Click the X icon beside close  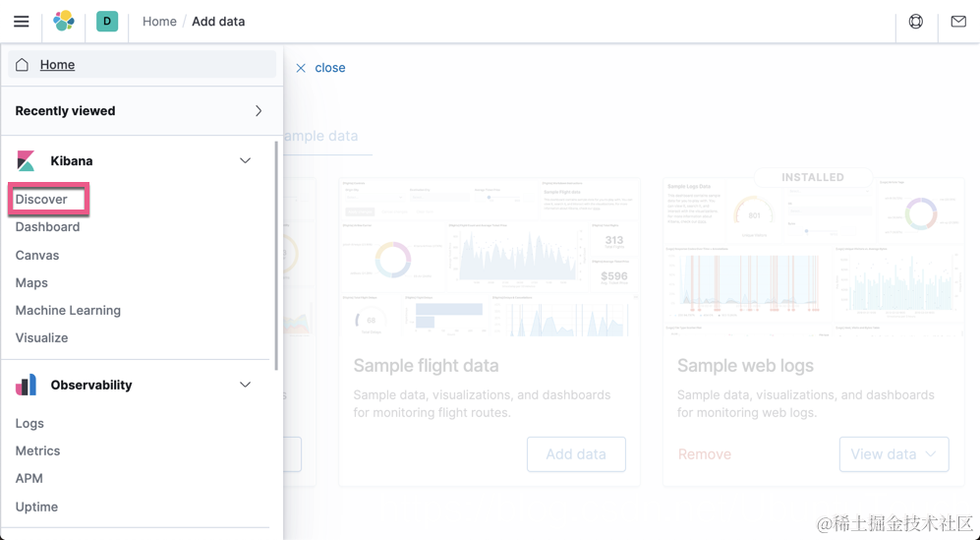301,68
